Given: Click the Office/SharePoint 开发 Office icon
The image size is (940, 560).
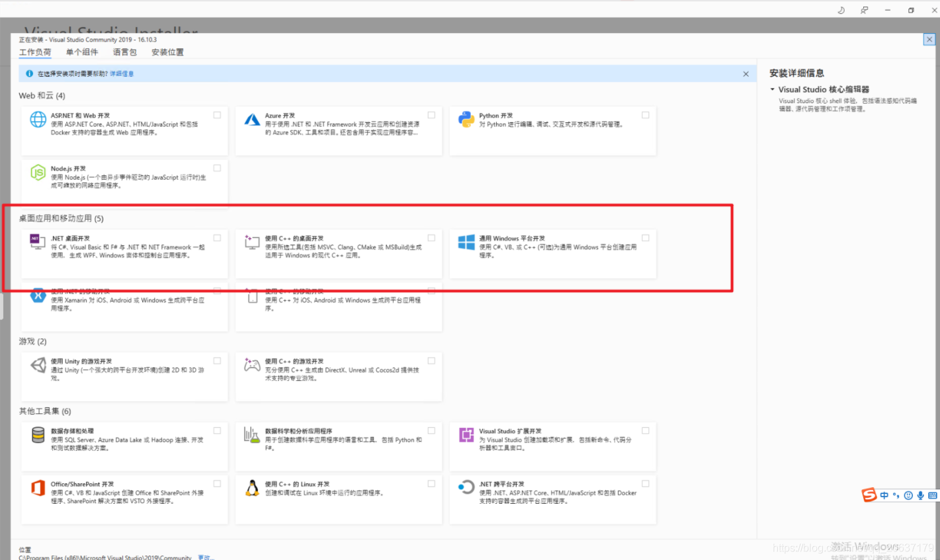Looking at the screenshot, I should point(38,488).
